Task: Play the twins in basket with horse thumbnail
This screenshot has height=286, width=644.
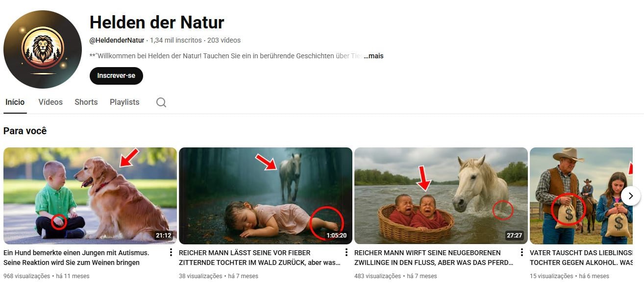Action: point(441,196)
